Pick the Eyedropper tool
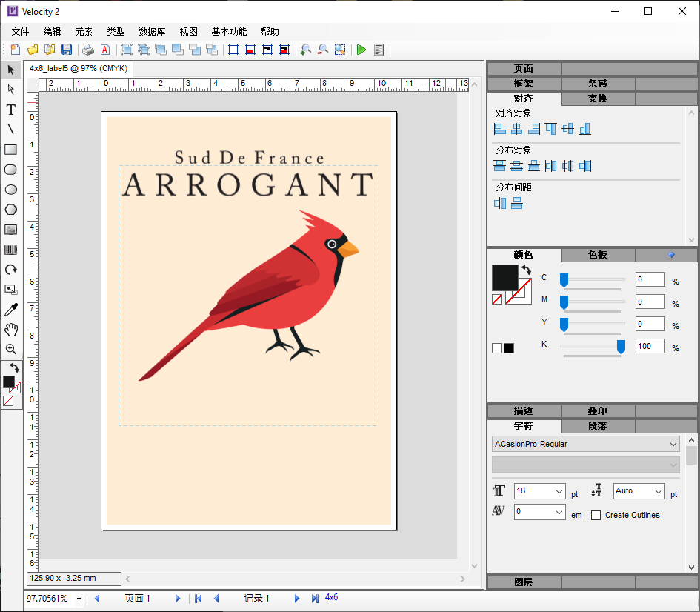The width and height of the screenshot is (700, 612). click(x=11, y=310)
